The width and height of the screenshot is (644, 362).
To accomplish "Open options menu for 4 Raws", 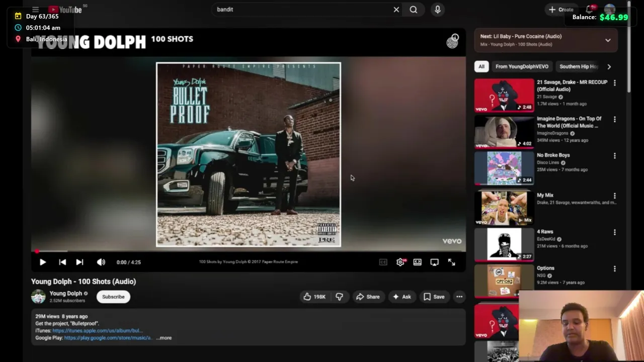I will tap(614, 233).
